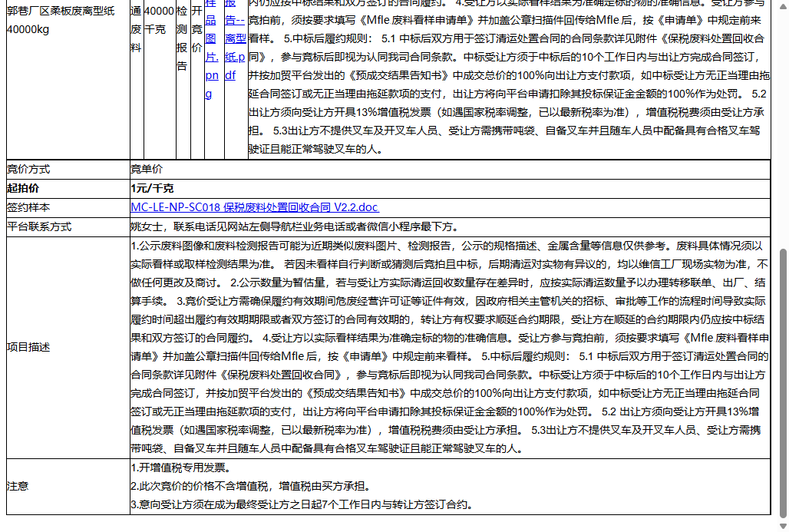789x532 pixels.
Task: Click the 姚女士 contact information text
Action: pyautogui.click(x=296, y=227)
